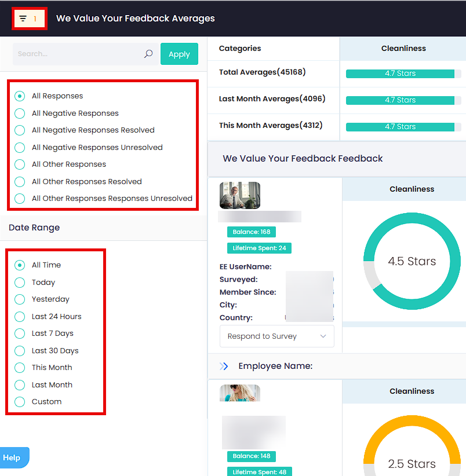Select Today date range
The image size is (466, 476).
[20, 283]
